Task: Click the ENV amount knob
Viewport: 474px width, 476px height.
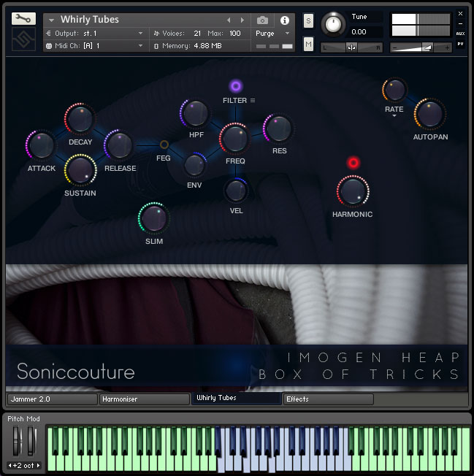Action: point(194,165)
